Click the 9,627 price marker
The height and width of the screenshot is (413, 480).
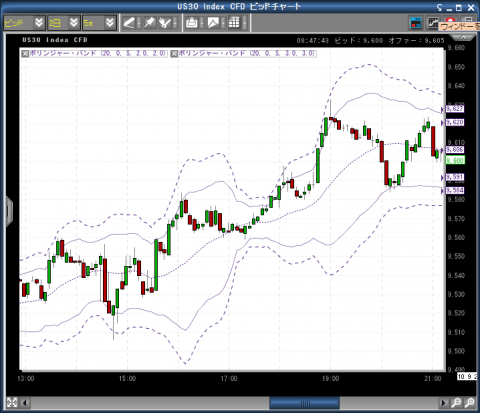[x=455, y=109]
